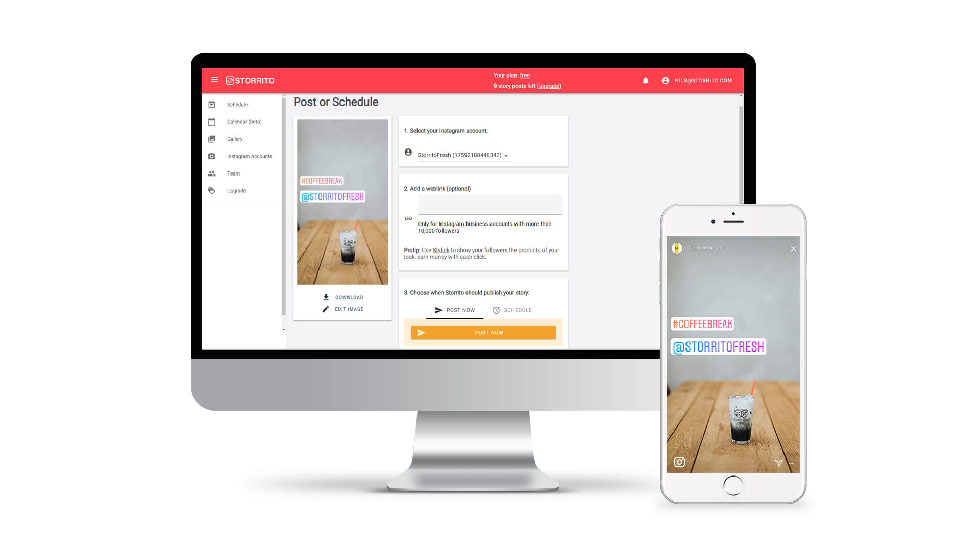The height and width of the screenshot is (551, 980).
Task: Select the StorritoFresh account dropdown
Action: click(x=461, y=155)
